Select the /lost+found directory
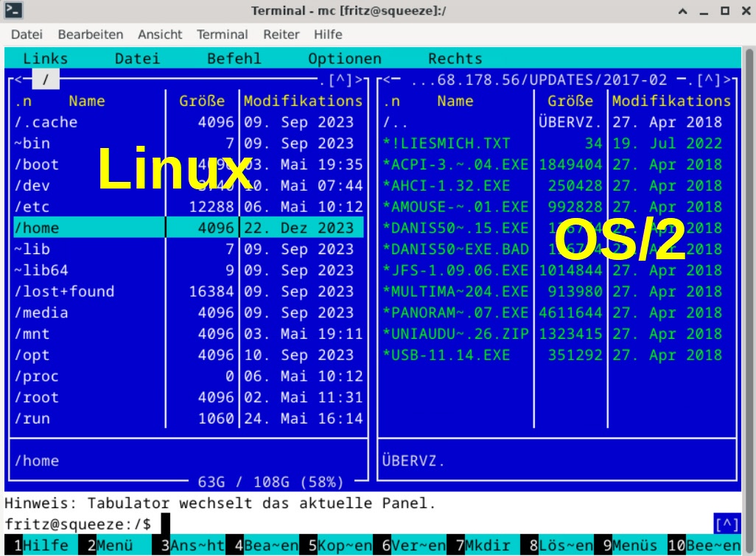Image resolution: width=756 pixels, height=556 pixels. [189, 292]
